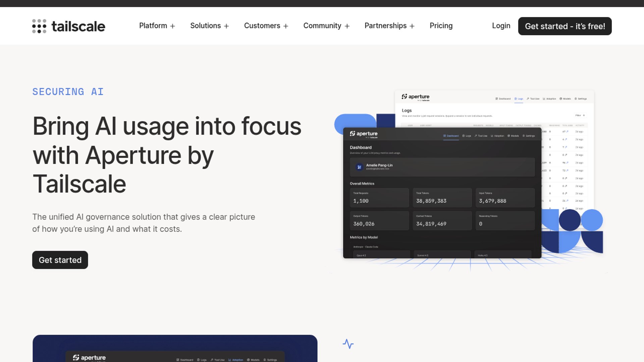This screenshot has height=362, width=644.
Task: Click the 1,100 Total Requests value
Action: [361, 201]
